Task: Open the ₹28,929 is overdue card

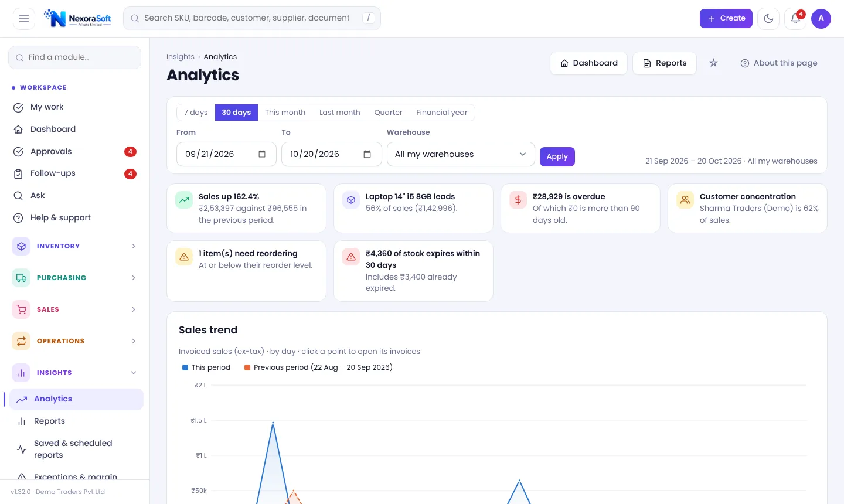Action: tap(581, 208)
